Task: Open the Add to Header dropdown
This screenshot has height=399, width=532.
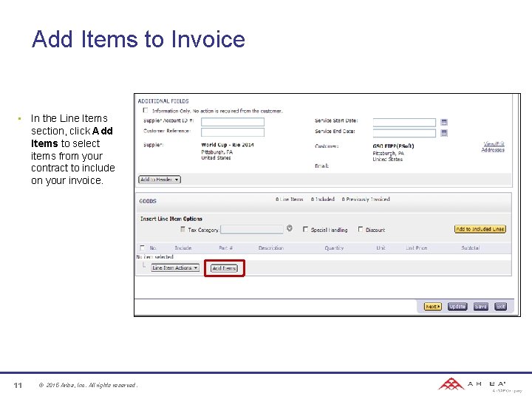Action: coord(160,180)
